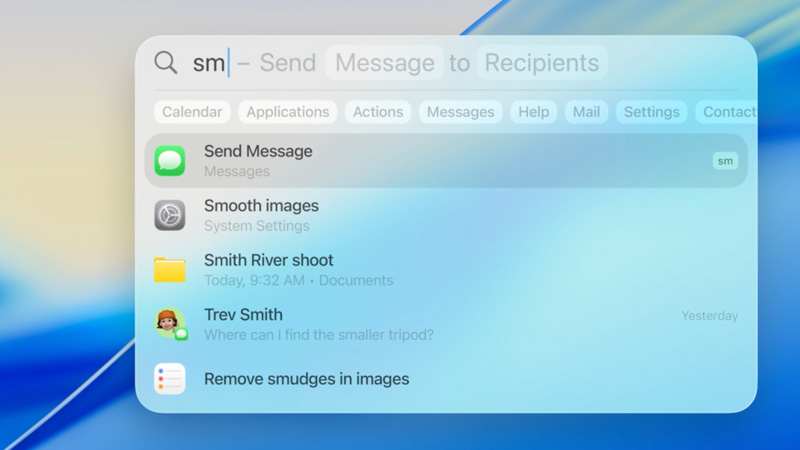Viewport: 800px width, 450px height.
Task: Click the 'System Settings' subtitle text
Action: pos(257,226)
